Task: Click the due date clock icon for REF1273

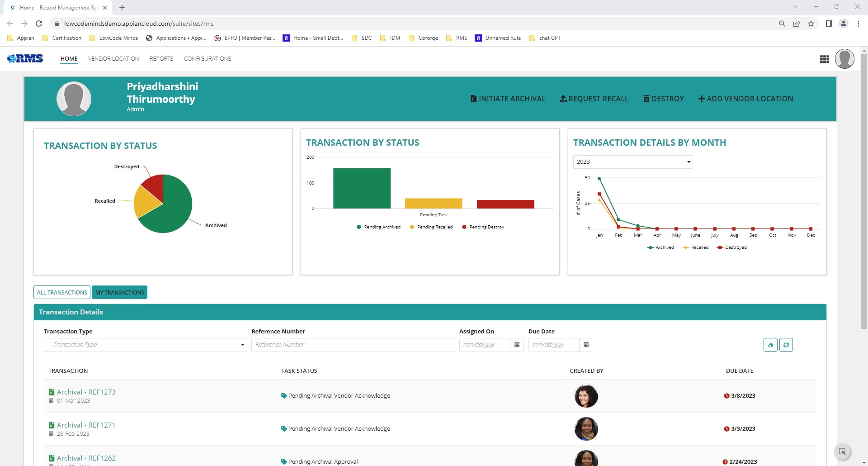Action: [726, 395]
